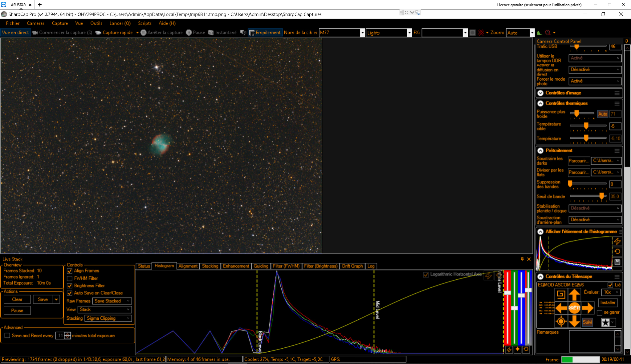Click the round stop button between telescope arrows
The image size is (631, 364).
coord(574,308)
